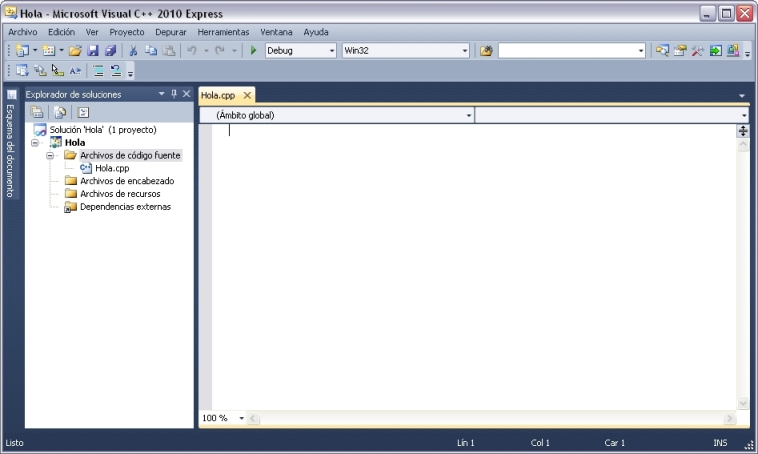The width and height of the screenshot is (758, 454).
Task: Toggle Show All Files in Solution Explorer
Action: pos(60,112)
